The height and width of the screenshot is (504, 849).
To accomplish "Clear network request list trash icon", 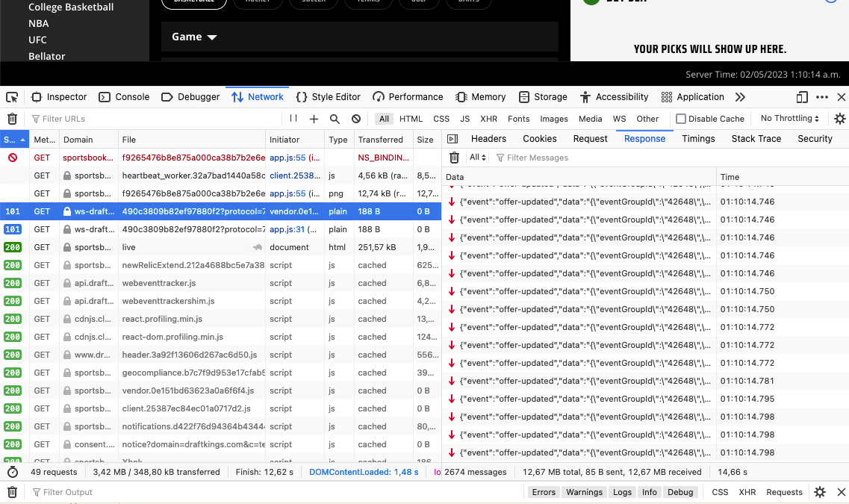I will click(13, 119).
